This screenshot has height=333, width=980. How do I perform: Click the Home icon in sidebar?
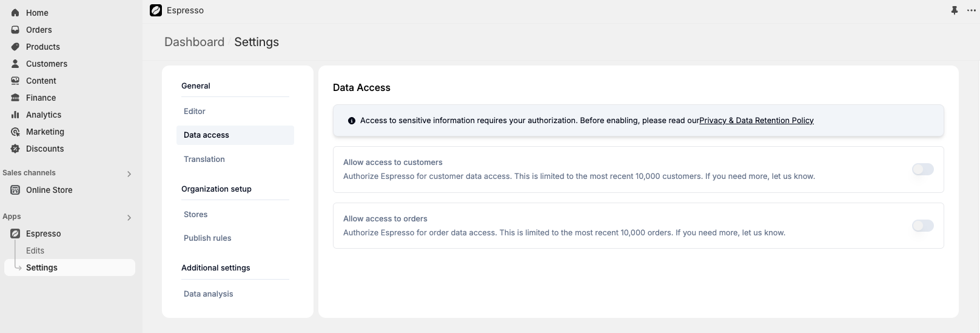[15, 13]
